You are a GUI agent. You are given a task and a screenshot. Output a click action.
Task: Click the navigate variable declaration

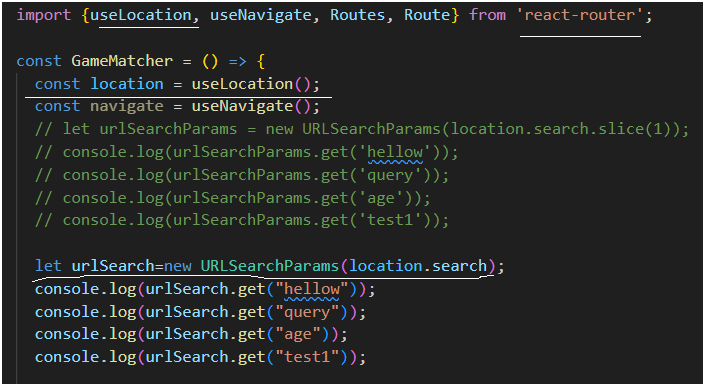[127, 106]
